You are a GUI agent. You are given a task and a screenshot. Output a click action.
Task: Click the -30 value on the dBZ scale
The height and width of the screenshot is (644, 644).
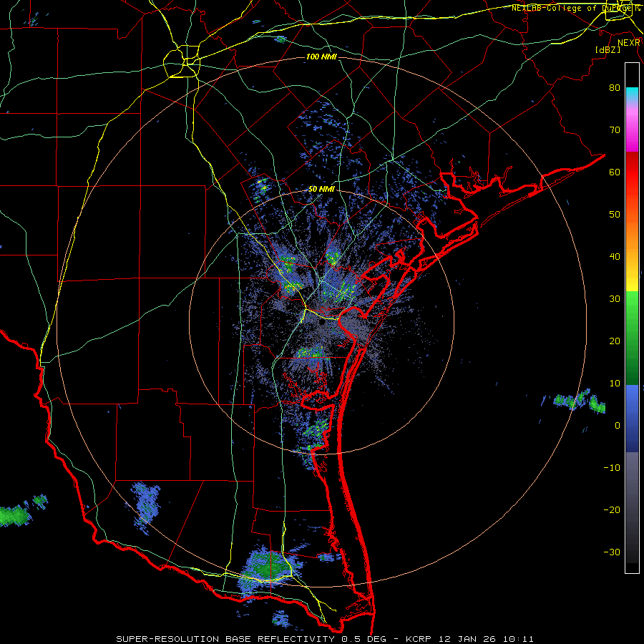(x=612, y=552)
